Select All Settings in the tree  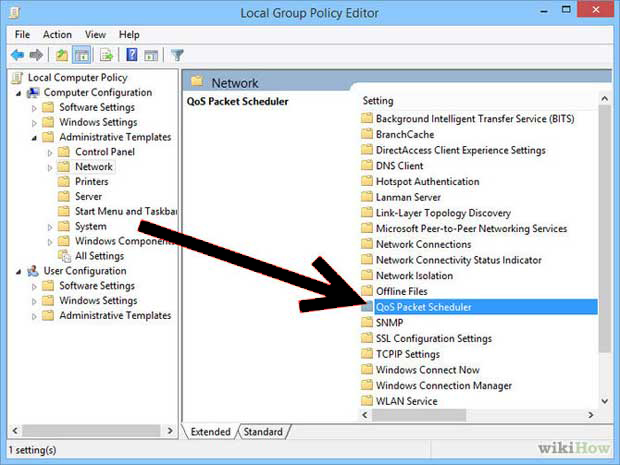point(100,256)
